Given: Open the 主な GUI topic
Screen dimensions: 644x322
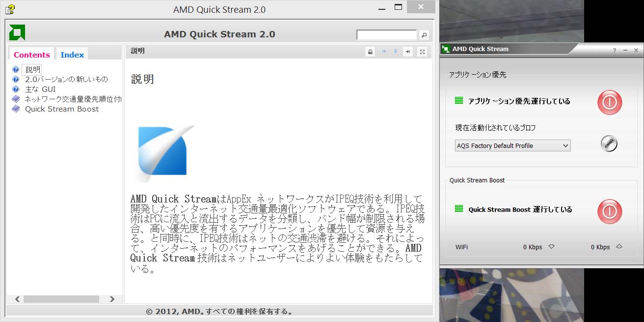Looking at the screenshot, I should [x=40, y=89].
